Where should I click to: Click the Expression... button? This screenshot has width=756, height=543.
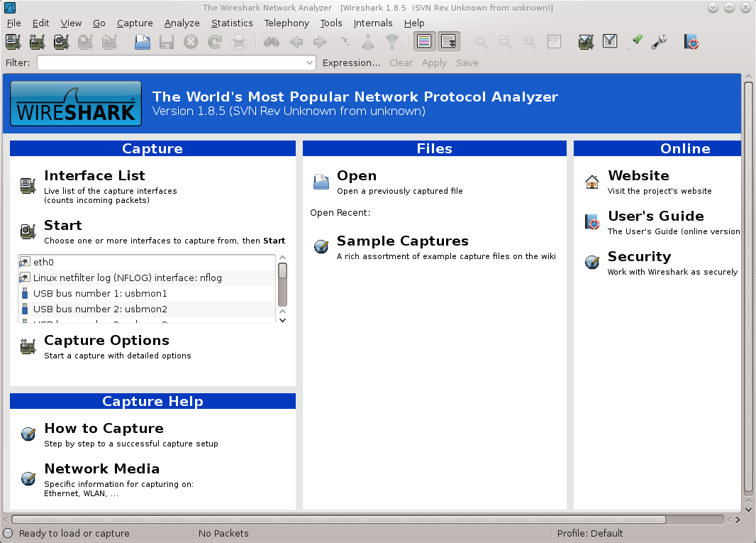point(351,63)
